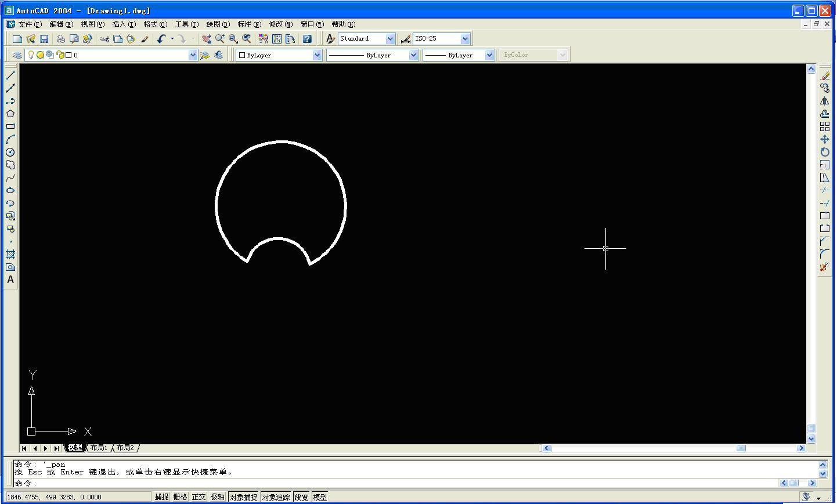Open the 视图(V) View menu
The image size is (837, 504).
coord(92,24)
